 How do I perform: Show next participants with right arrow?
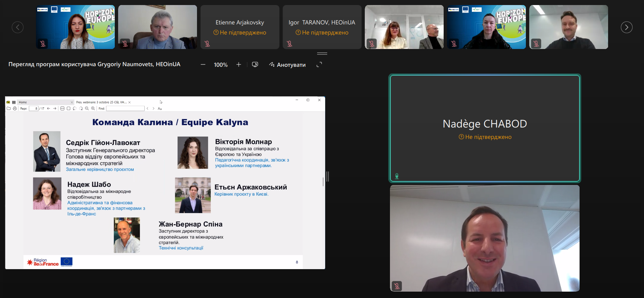[626, 27]
